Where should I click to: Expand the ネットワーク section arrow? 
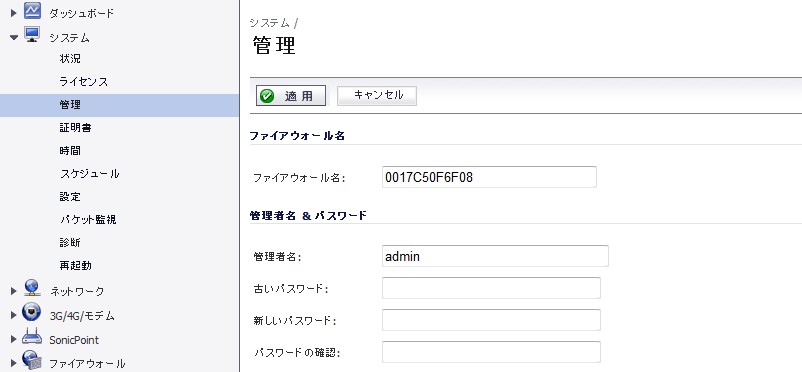point(14,291)
